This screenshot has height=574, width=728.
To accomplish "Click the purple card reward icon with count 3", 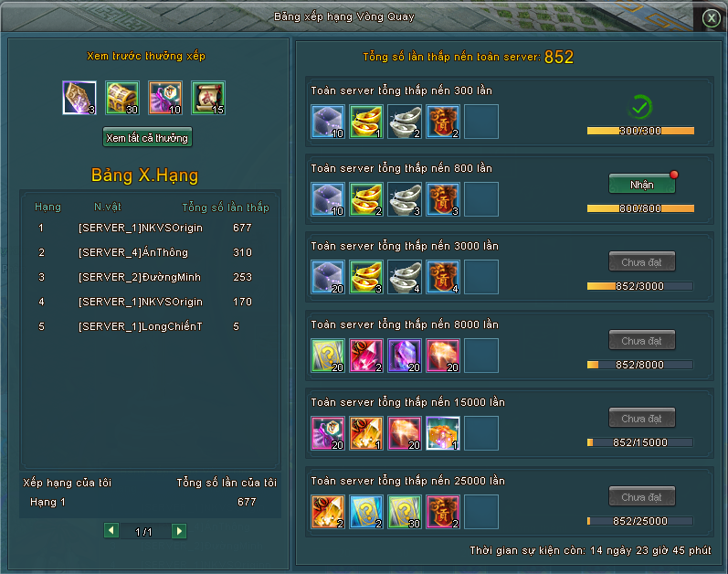I will pyautogui.click(x=79, y=98).
